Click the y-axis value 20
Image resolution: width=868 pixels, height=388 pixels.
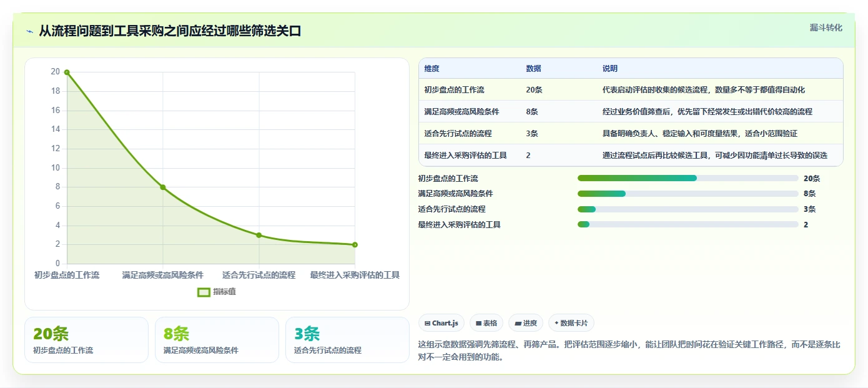tap(56, 72)
